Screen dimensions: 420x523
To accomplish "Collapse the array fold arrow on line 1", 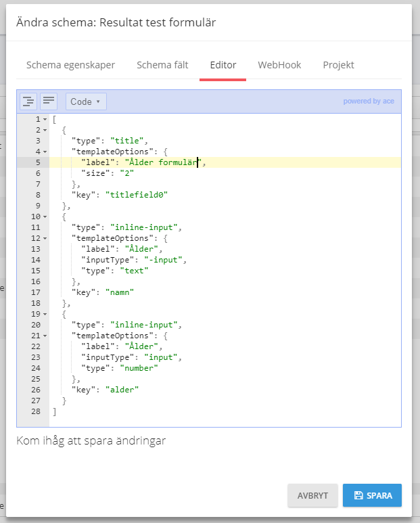I will tap(45, 119).
